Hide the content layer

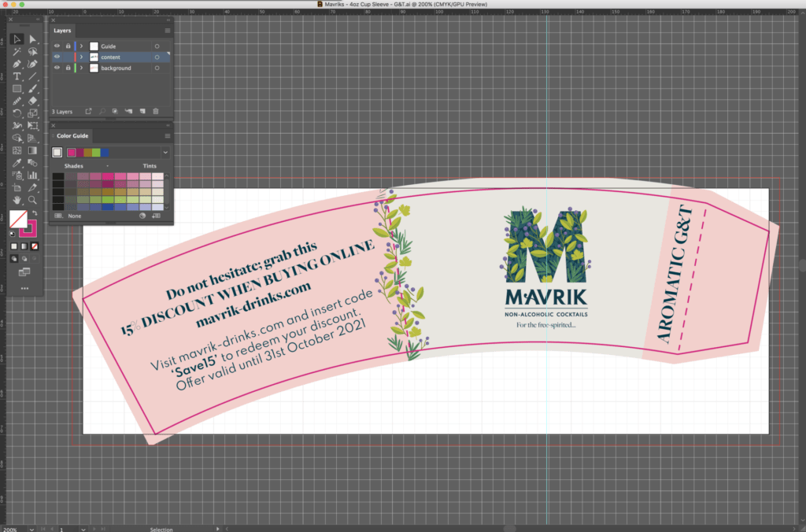(x=57, y=57)
